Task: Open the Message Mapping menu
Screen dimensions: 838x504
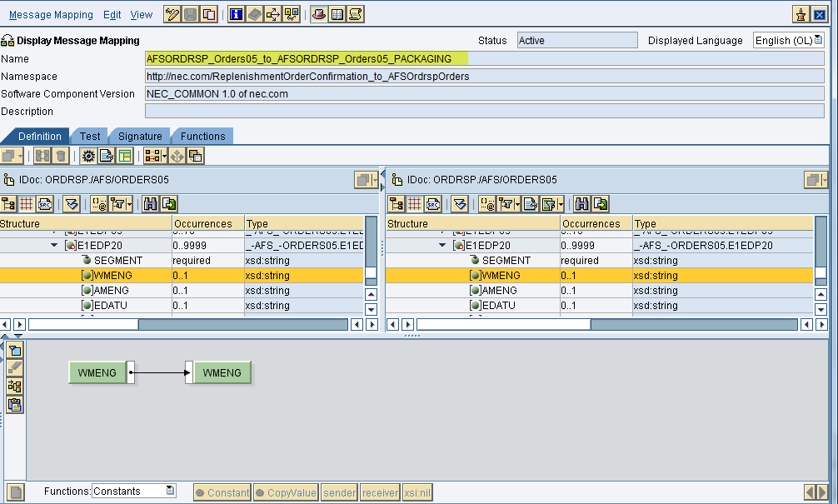Action: click(x=51, y=15)
